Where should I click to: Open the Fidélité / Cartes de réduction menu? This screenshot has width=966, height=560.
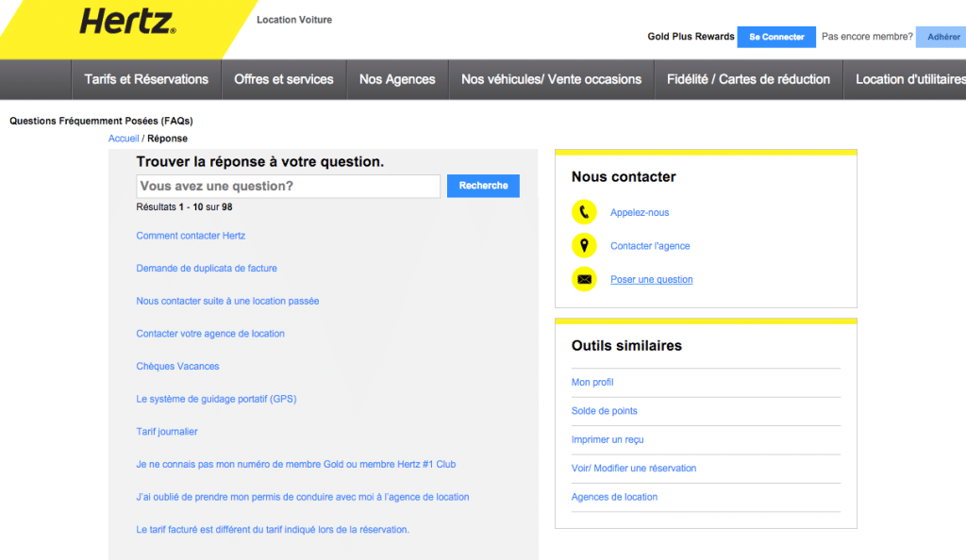[x=748, y=79]
